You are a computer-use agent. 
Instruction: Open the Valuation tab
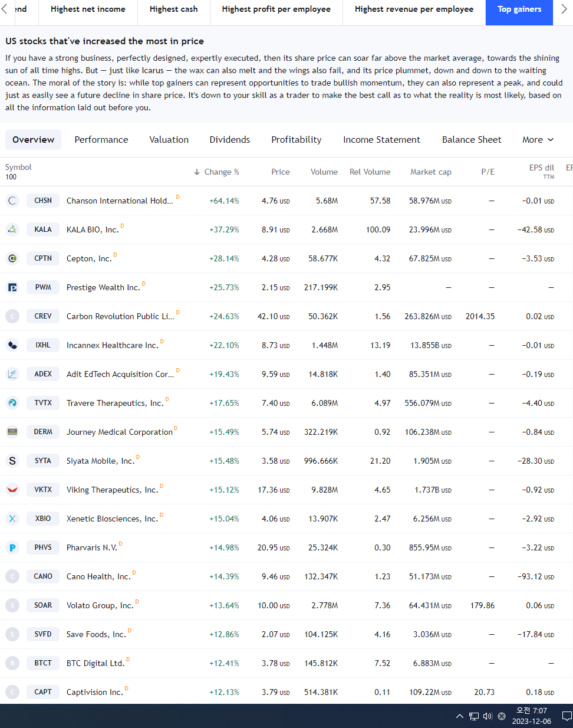click(169, 140)
